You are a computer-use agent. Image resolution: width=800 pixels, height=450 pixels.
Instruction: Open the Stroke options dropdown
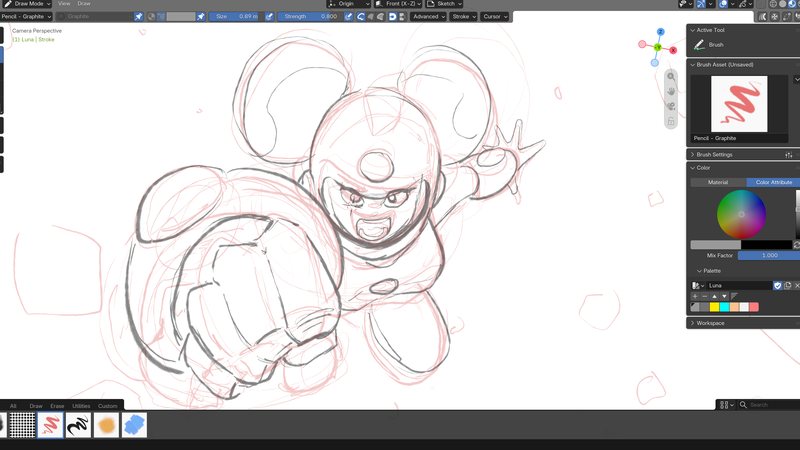point(464,16)
